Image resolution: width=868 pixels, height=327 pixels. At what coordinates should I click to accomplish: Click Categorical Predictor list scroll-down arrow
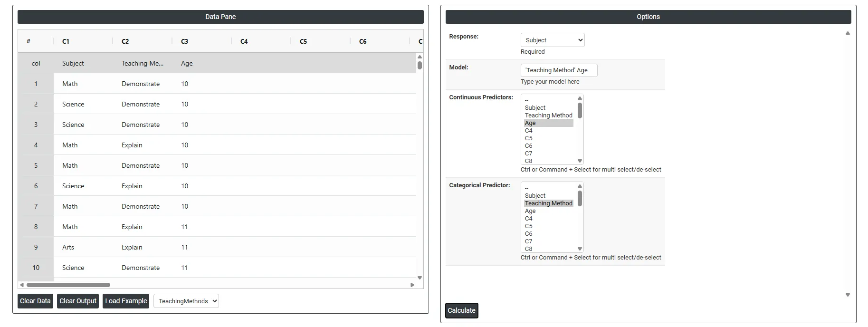coord(580,249)
